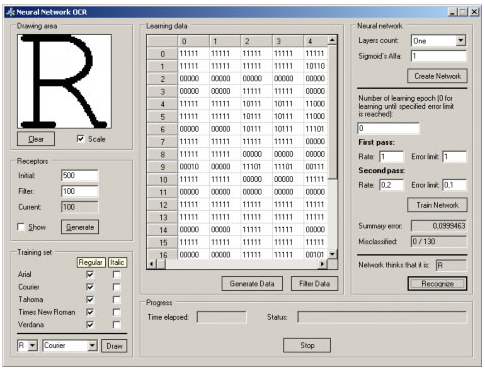Viewport: 485px width, 372px height.
Task: Click cell 11101 in row 6
Action: pos(315,129)
